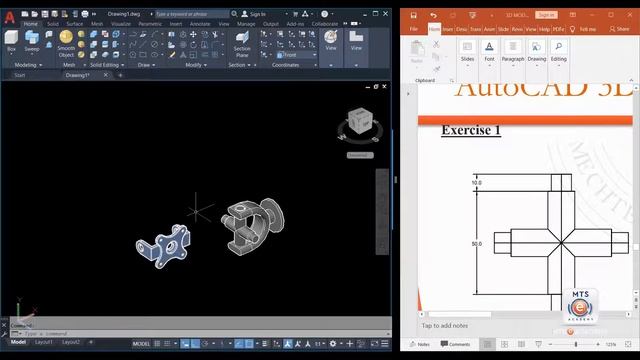Open the Annotate ribbon tab in AutoCAD
Image resolution: width=640 pixels, height=360 pixels.
200,24
